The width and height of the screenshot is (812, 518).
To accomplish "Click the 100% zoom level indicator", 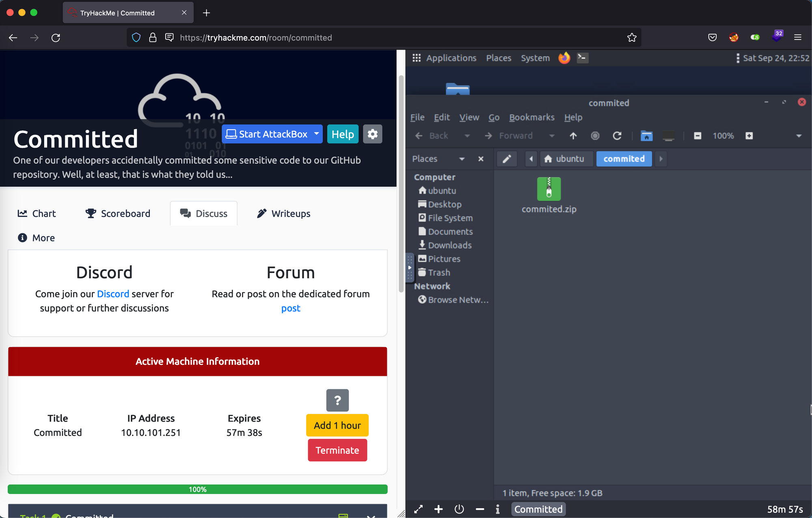I will pos(723,136).
